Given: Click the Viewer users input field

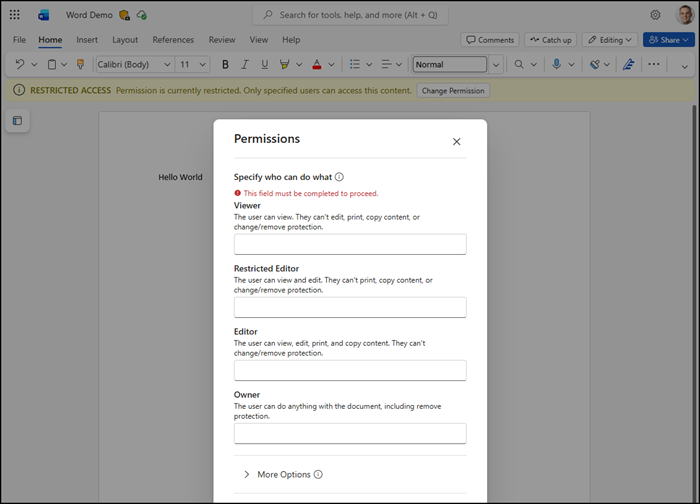Looking at the screenshot, I should [x=350, y=244].
